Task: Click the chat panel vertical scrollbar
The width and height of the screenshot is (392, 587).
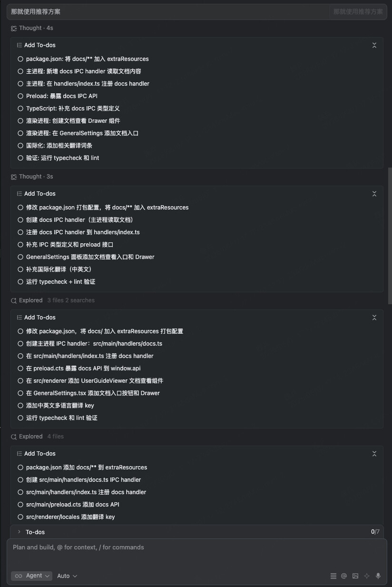Action: pos(390,236)
